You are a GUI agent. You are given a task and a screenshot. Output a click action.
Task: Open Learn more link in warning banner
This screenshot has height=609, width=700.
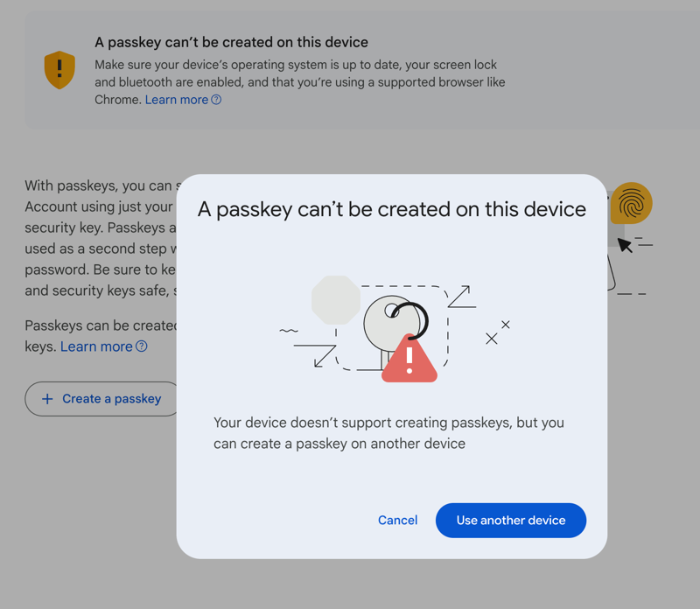177,100
